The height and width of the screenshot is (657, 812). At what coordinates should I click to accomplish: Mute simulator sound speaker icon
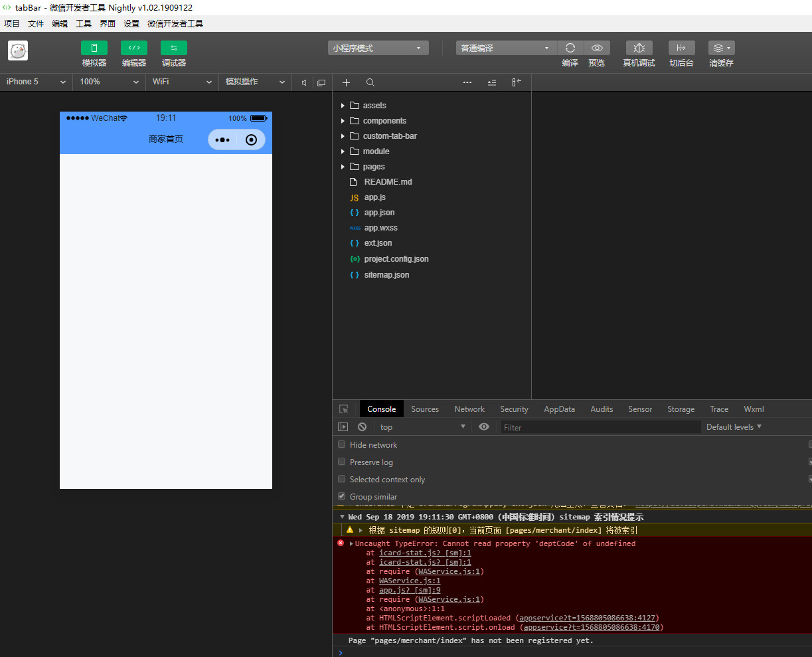[304, 82]
